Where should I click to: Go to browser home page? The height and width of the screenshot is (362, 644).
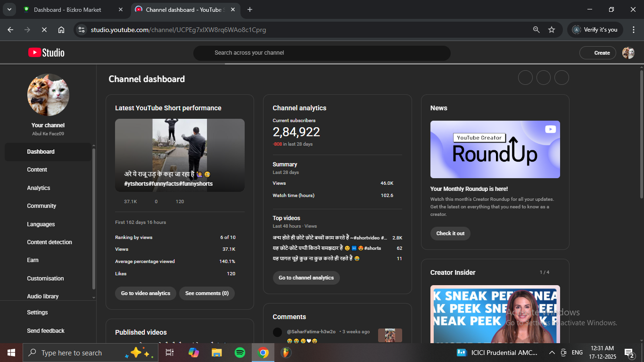click(x=61, y=30)
